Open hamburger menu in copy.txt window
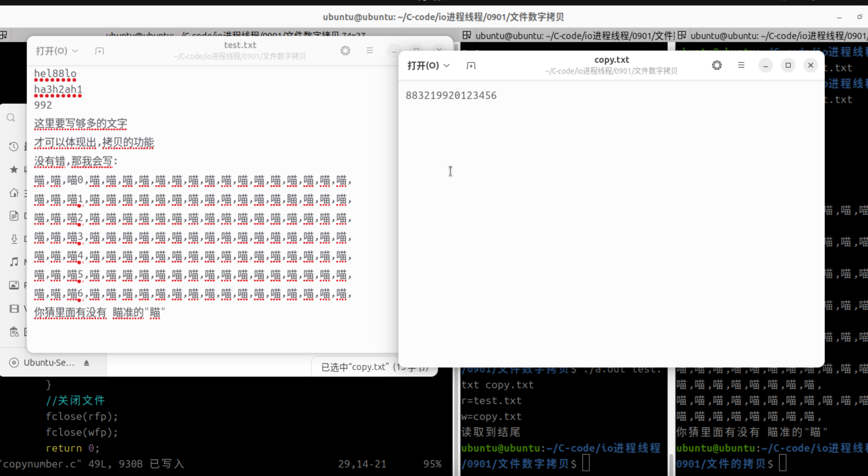 pyautogui.click(x=741, y=65)
